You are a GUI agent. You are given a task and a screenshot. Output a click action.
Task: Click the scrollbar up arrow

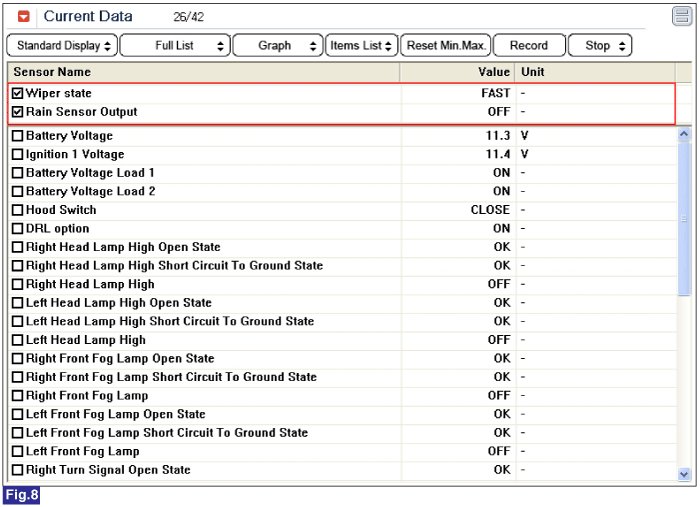click(684, 133)
